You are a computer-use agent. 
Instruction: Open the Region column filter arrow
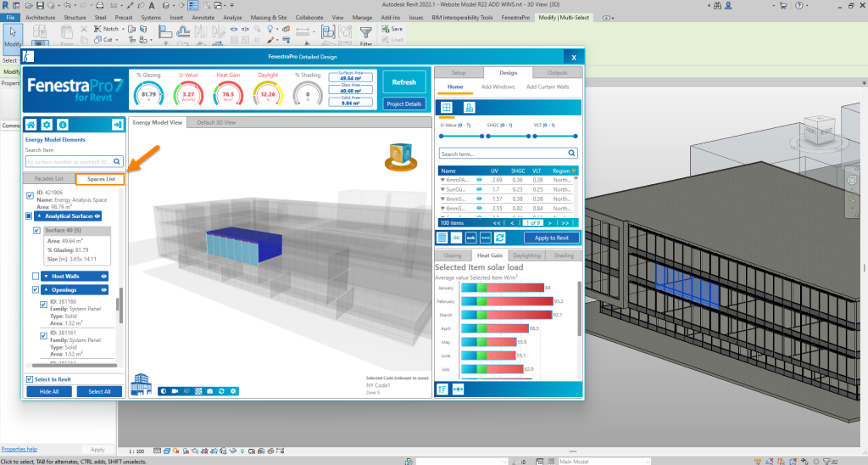click(x=574, y=171)
